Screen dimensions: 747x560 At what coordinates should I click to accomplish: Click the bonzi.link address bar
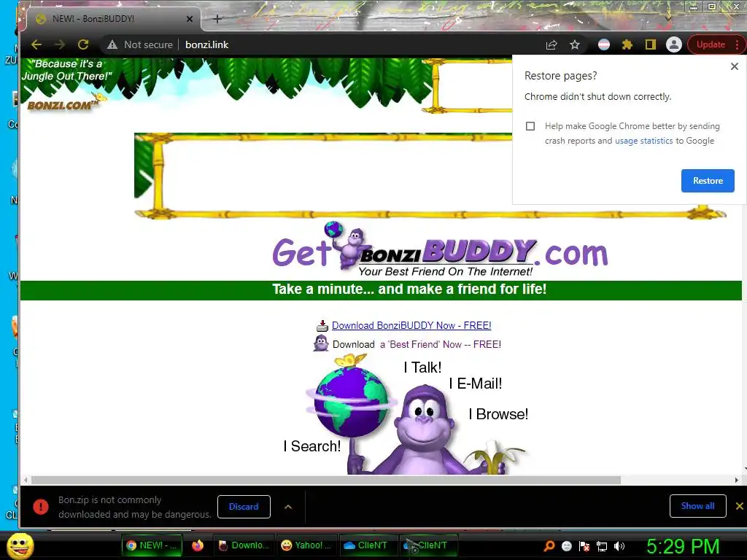click(x=206, y=44)
